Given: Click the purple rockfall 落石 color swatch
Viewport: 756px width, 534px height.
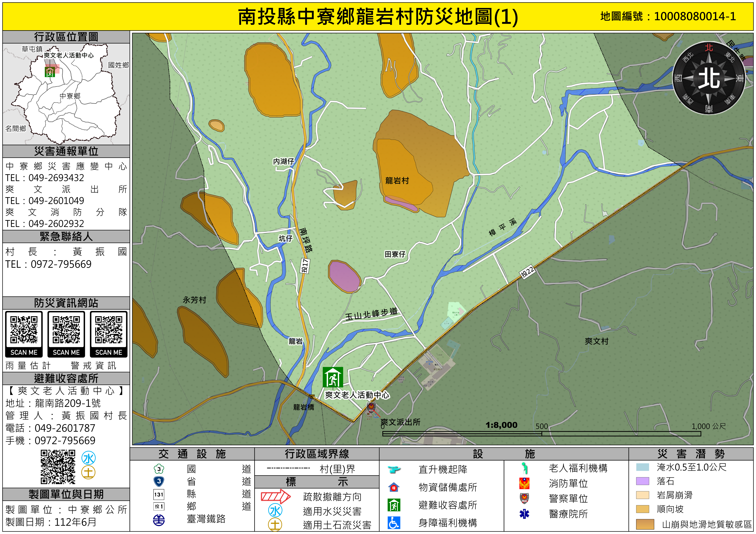Looking at the screenshot, I should [x=642, y=481].
